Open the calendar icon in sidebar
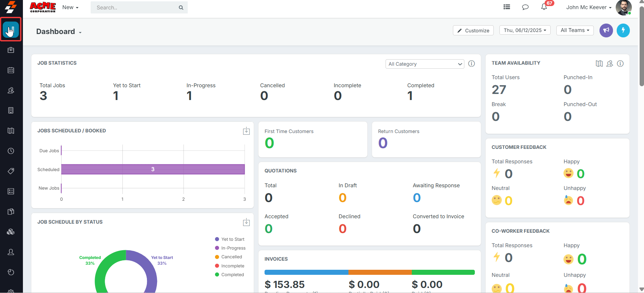 11,70
